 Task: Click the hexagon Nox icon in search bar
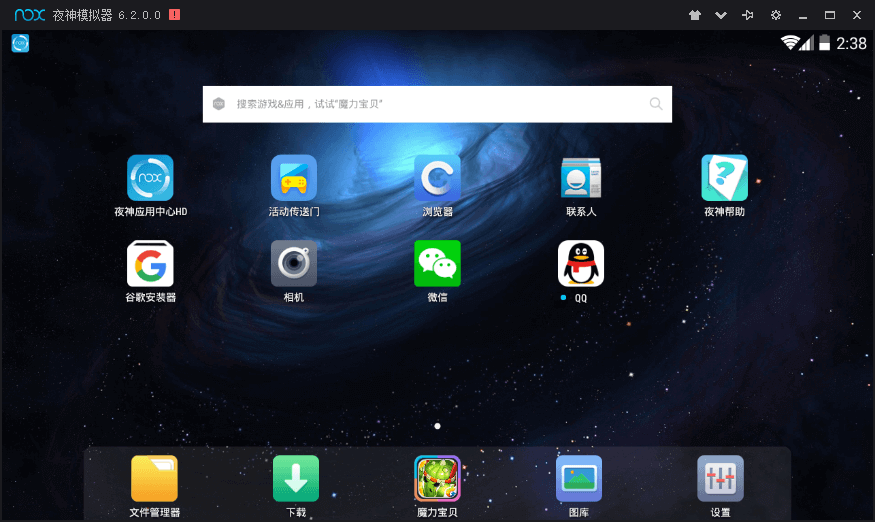(x=219, y=104)
